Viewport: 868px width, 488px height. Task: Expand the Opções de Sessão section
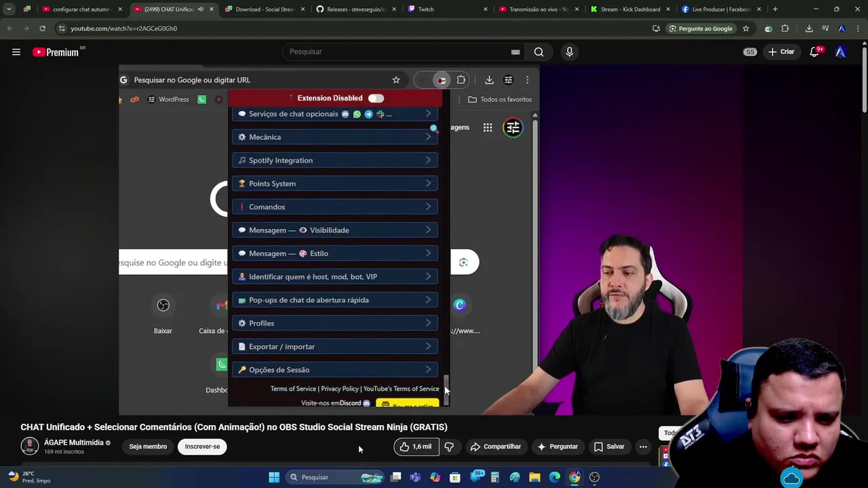(x=335, y=370)
